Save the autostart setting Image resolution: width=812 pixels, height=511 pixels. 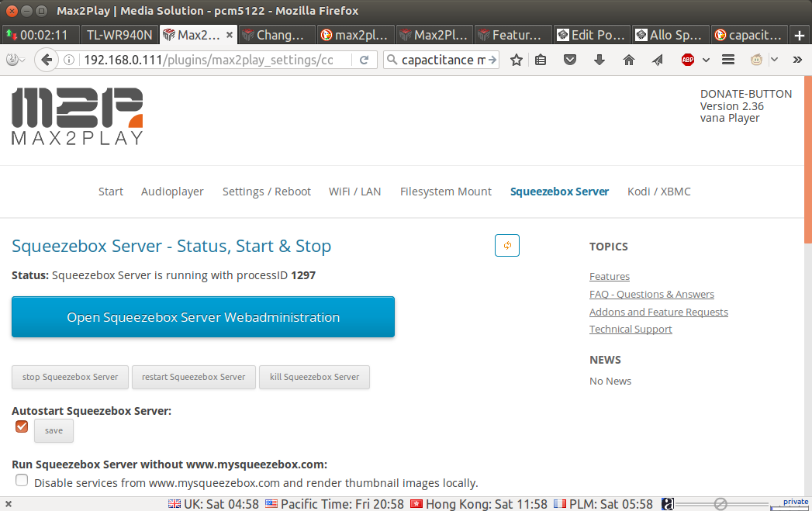pos(54,431)
